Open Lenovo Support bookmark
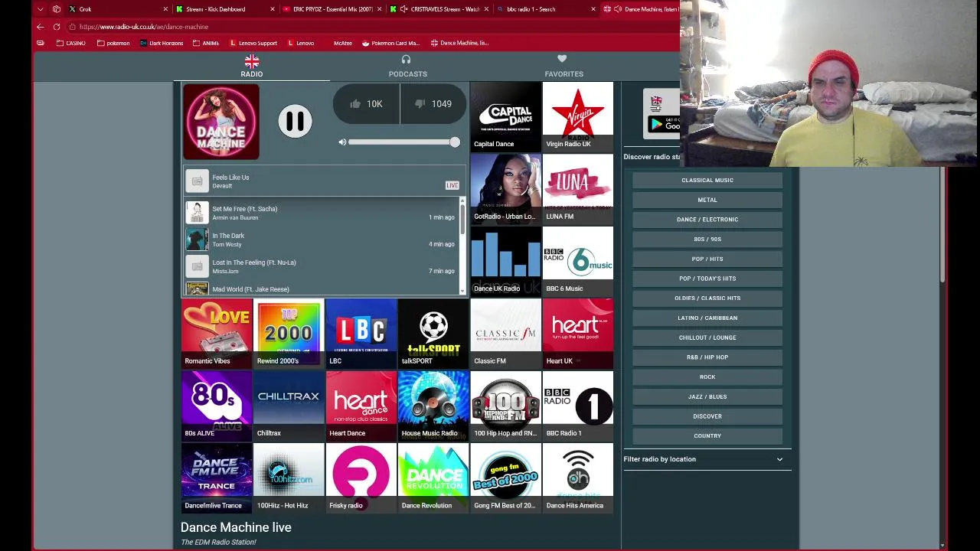Viewport: 980px width, 551px height. pyautogui.click(x=253, y=43)
